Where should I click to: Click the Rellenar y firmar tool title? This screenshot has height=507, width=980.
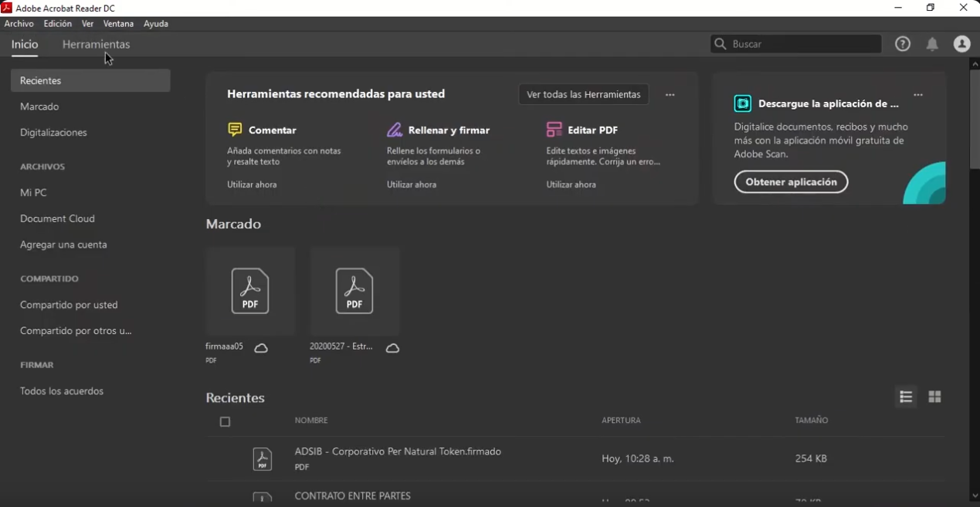(x=449, y=130)
